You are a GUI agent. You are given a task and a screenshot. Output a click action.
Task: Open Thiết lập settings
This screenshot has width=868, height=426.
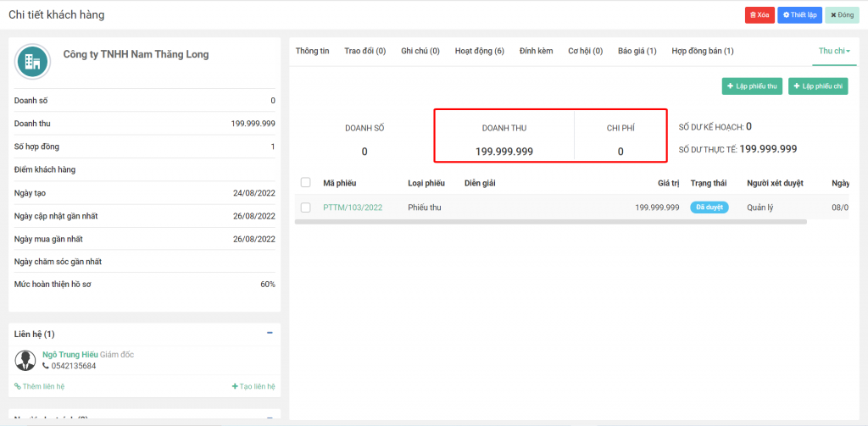pyautogui.click(x=799, y=15)
